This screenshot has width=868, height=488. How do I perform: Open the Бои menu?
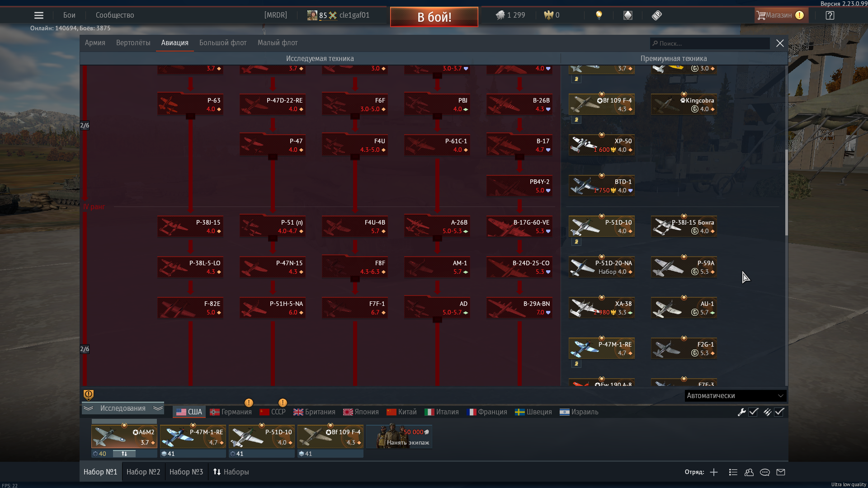click(69, 15)
